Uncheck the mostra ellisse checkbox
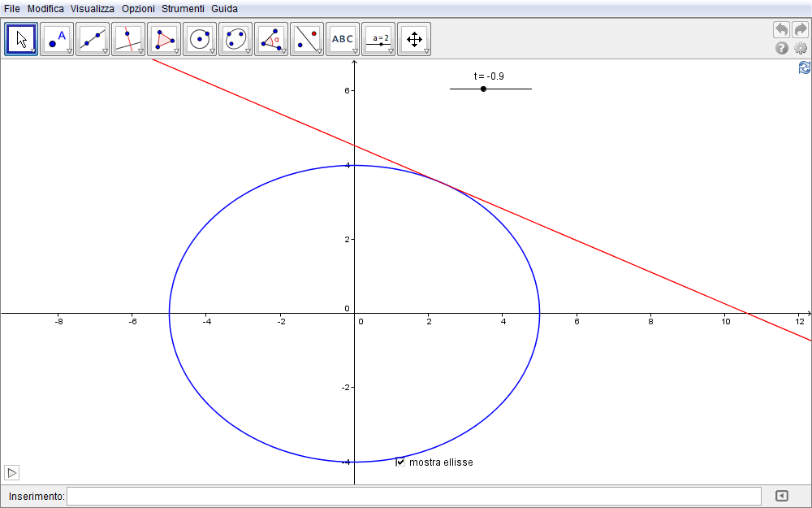812x508 pixels. pyautogui.click(x=400, y=462)
